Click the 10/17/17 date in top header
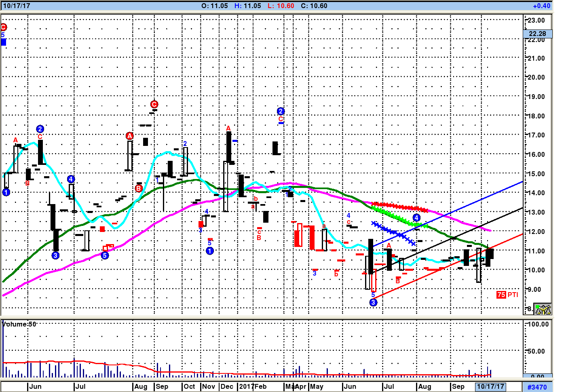The image size is (566, 392). [x=17, y=6]
